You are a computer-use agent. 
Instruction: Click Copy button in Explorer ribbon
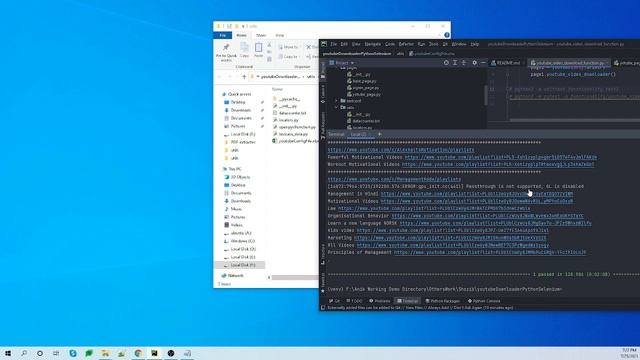[x=244, y=51]
